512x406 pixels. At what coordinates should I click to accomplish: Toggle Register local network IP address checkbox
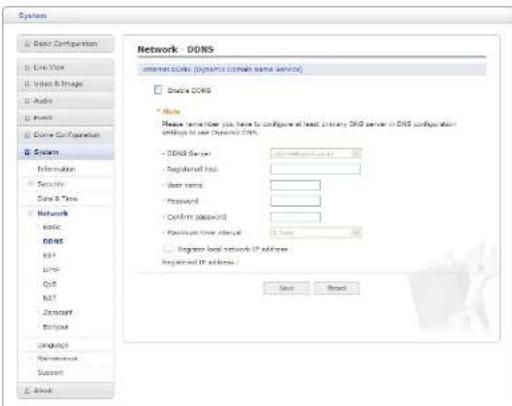pyautogui.click(x=168, y=249)
